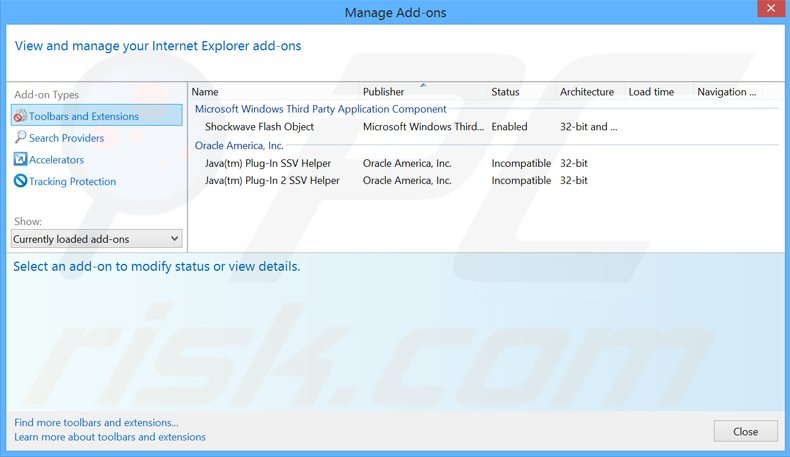Image resolution: width=790 pixels, height=457 pixels.
Task: Click the Toolbars and Extensions icon
Action: click(20, 117)
